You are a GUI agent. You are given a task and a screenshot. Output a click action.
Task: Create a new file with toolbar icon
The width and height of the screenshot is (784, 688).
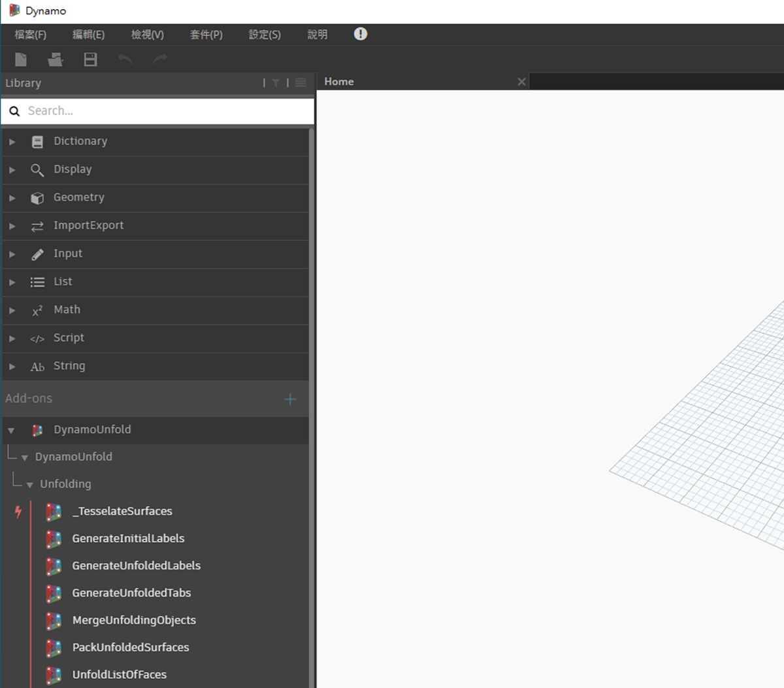point(21,59)
